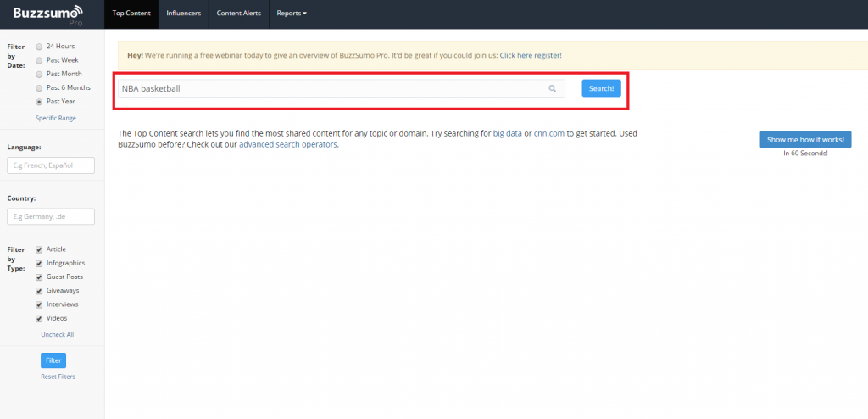Select the Past Month date filter
This screenshot has width=868, height=419.
click(39, 75)
